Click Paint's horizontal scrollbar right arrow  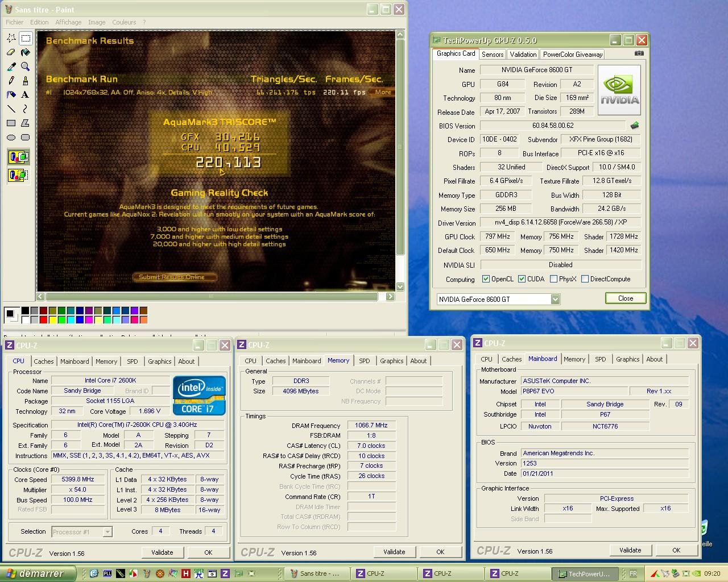coord(390,296)
